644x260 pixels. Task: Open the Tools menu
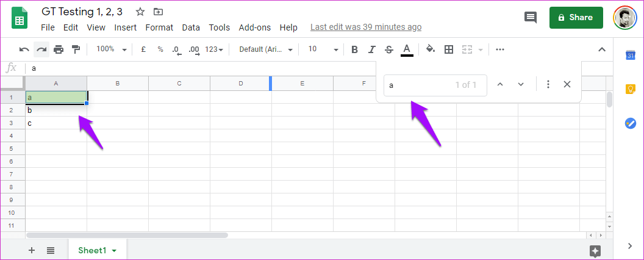coord(220,27)
